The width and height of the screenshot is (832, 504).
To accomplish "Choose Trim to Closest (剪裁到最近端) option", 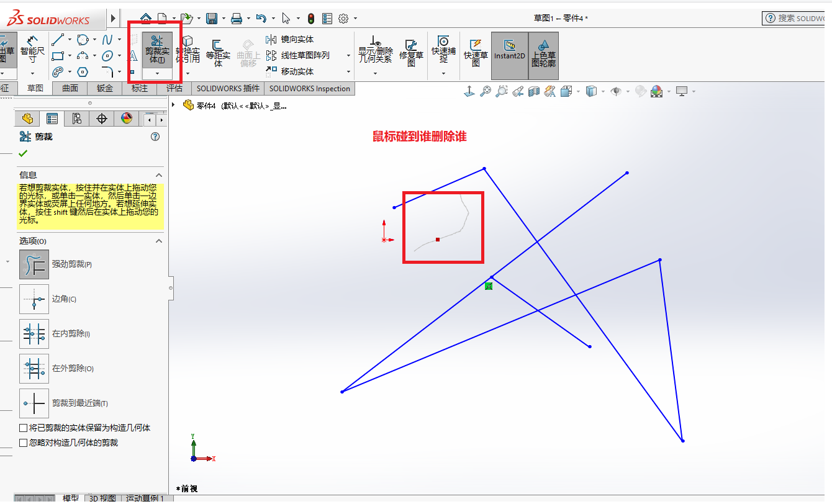I will click(34, 403).
